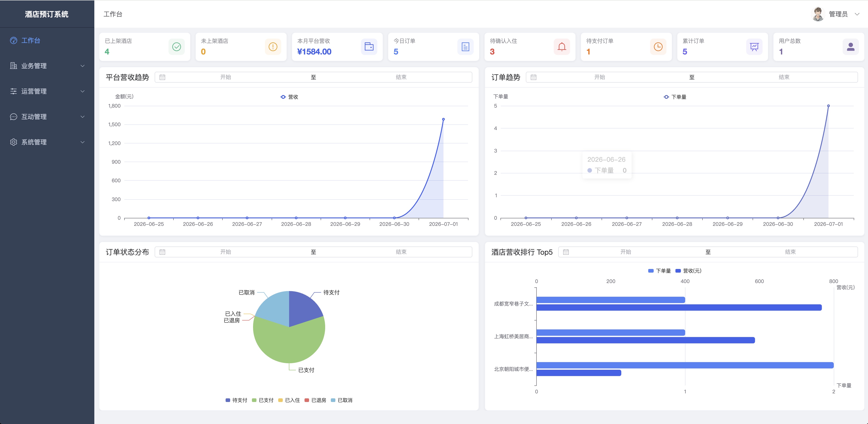868x424 pixels.
Task: Open the 业务管理 sidebar menu
Action: click(x=47, y=66)
